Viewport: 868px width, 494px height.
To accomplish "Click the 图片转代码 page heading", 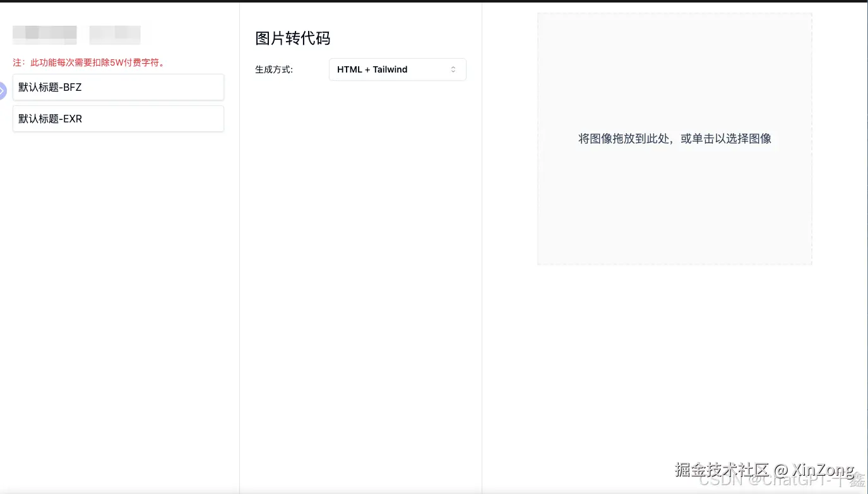I will (x=292, y=38).
